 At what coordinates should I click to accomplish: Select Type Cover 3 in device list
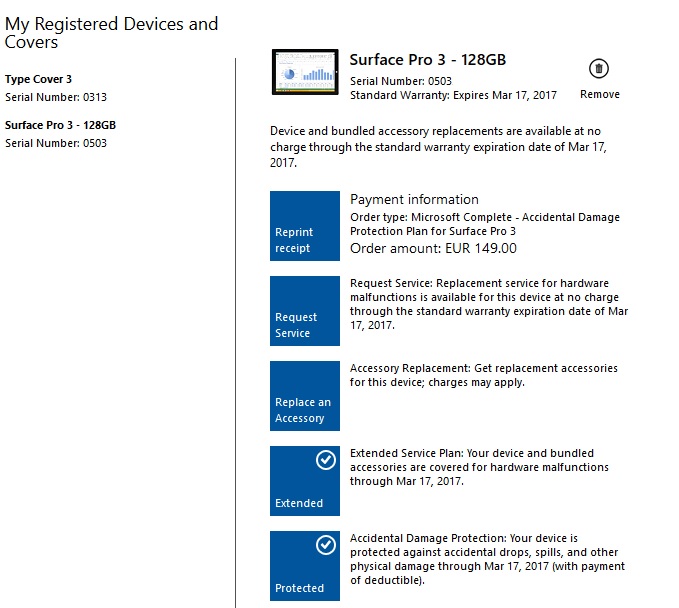[39, 79]
